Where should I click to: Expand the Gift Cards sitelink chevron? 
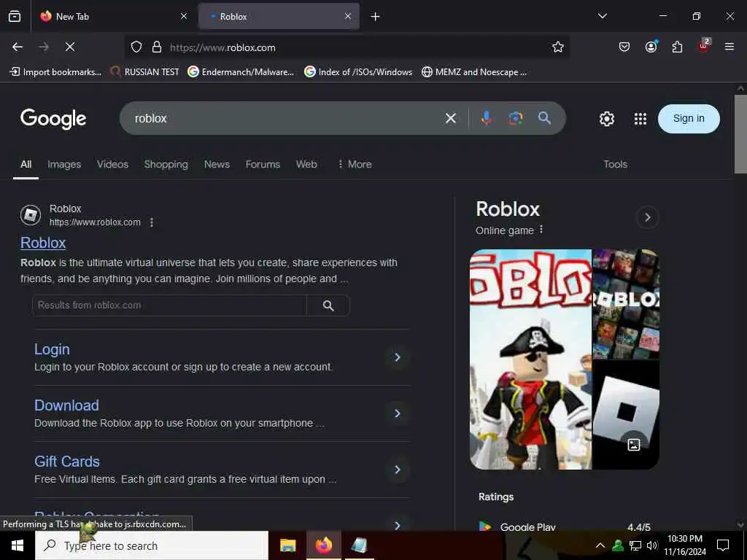point(398,470)
